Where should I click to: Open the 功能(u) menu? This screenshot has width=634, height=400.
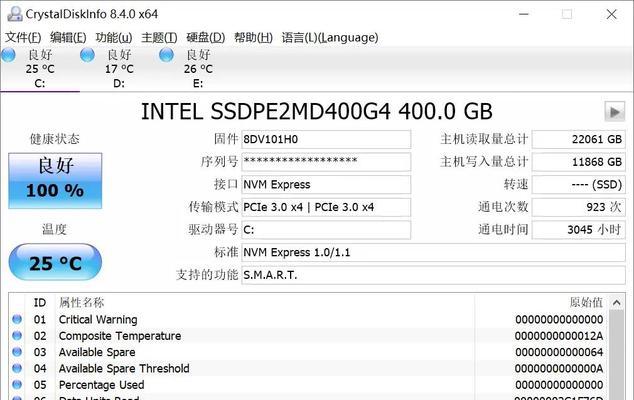pos(114,38)
